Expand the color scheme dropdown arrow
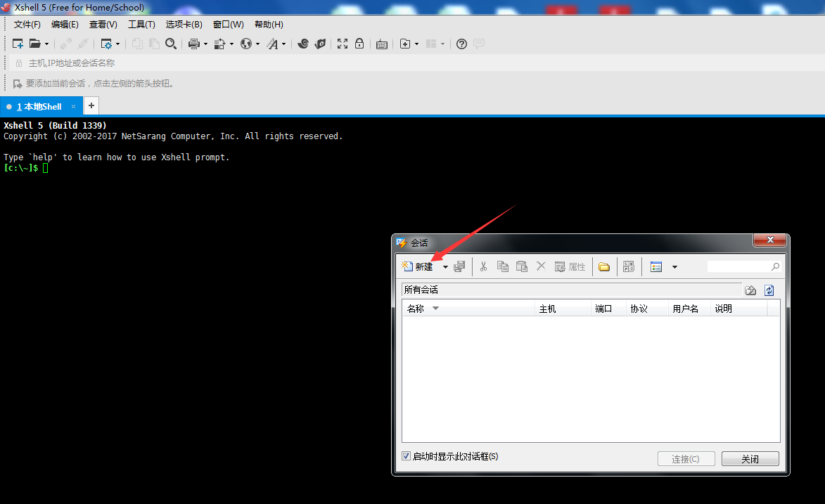The width and height of the screenshot is (825, 504). [x=231, y=44]
